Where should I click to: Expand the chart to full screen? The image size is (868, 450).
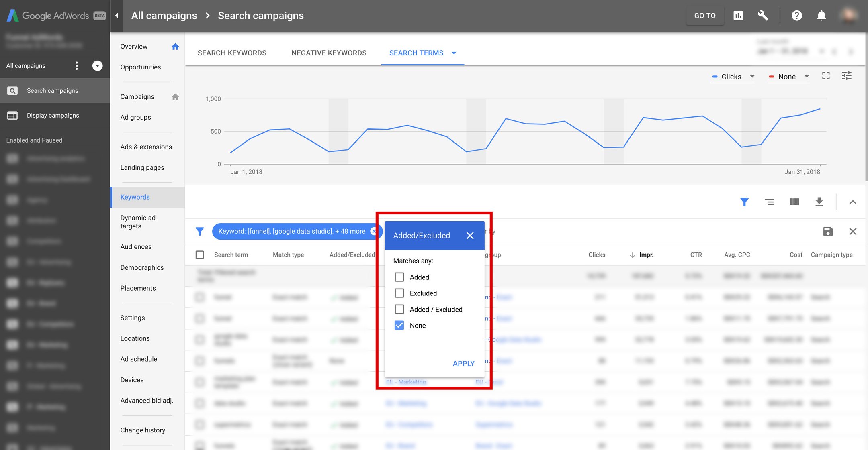826,76
